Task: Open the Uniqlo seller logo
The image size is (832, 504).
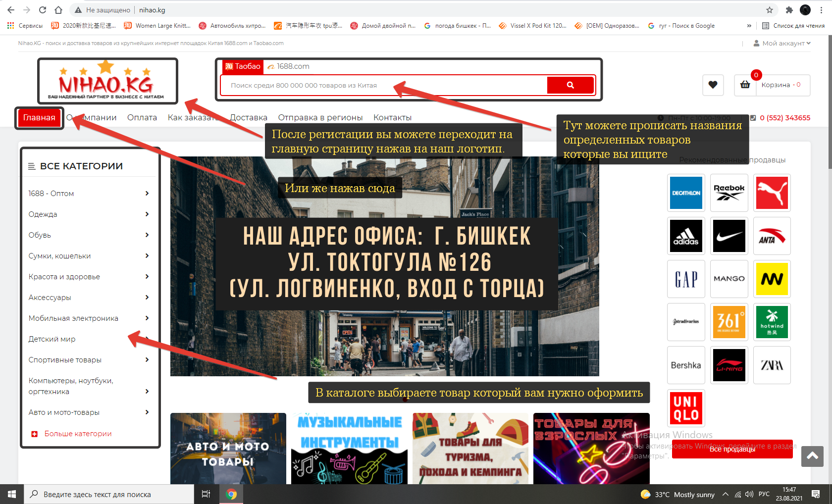Action: point(686,408)
